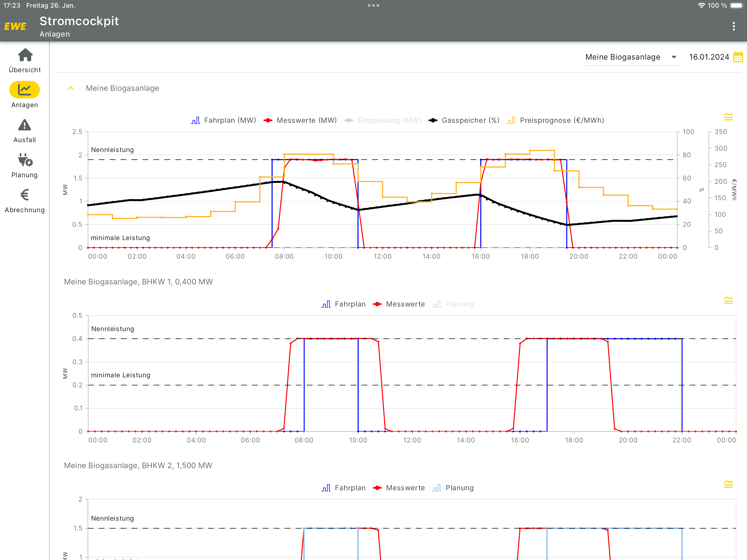The image size is (747, 560).
Task: Tap the multitasking three dots at top
Action: tap(373, 5)
